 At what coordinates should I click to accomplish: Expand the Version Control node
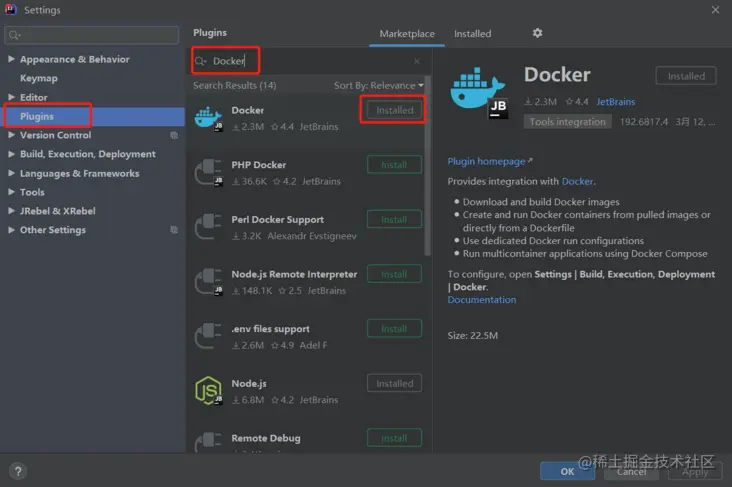point(11,135)
